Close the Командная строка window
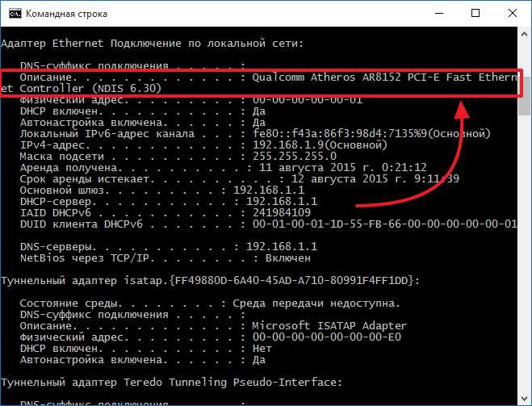This screenshot has width=532, height=406. (x=513, y=13)
